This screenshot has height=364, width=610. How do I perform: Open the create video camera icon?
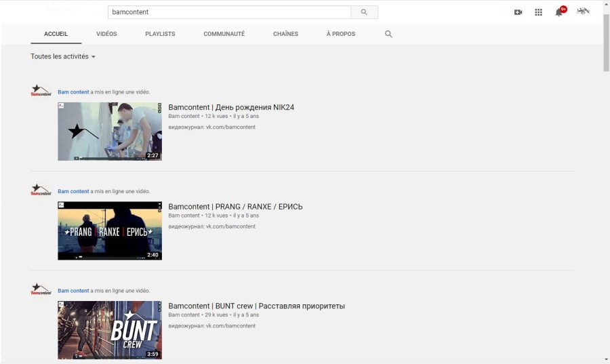[x=518, y=12]
